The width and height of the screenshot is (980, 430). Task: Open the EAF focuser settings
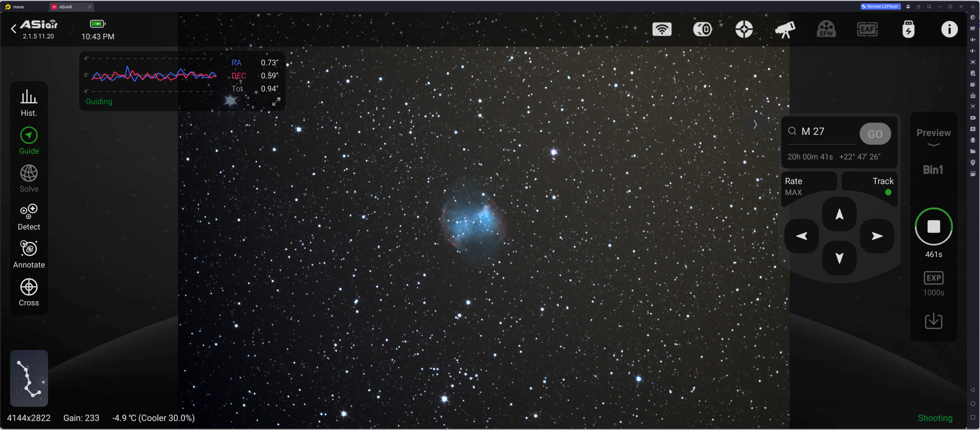(x=867, y=29)
